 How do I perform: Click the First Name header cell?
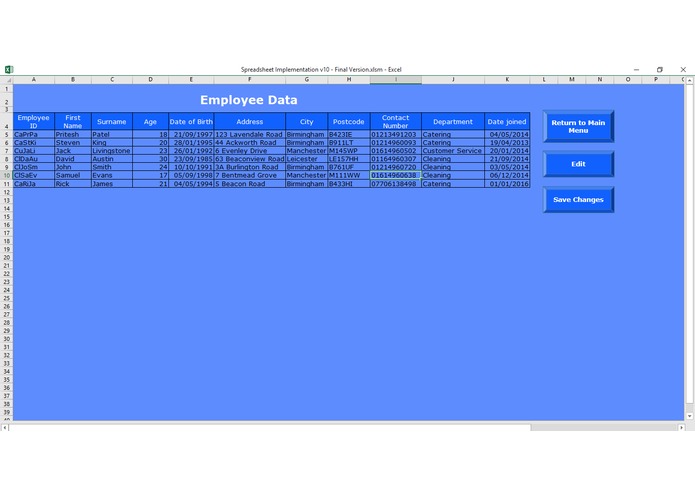point(73,121)
